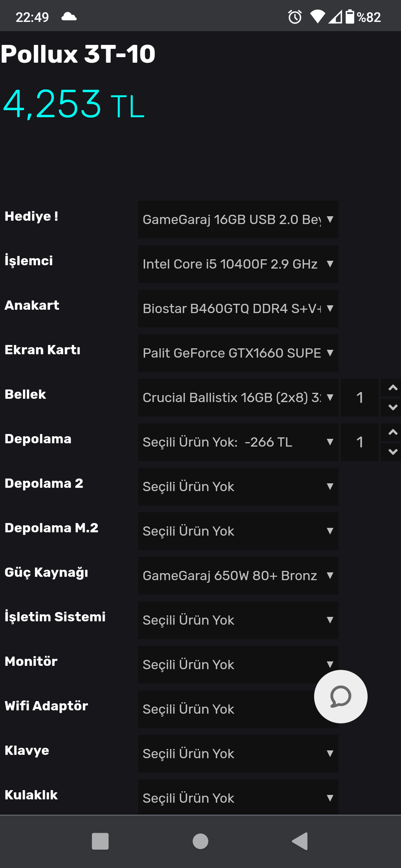The image size is (401, 868).
Task: Open the Kulaklık headset dropdown
Action: point(238,798)
